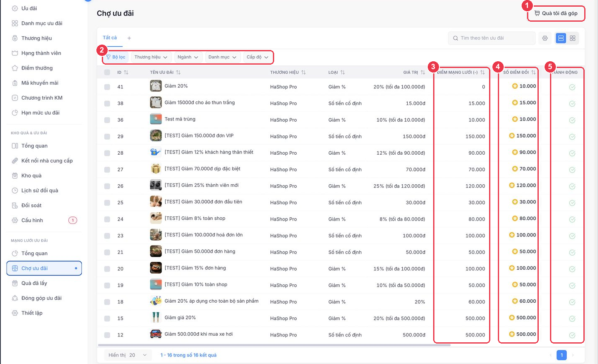
Task: Open Kho quà in sidebar
Action: [x=31, y=176]
